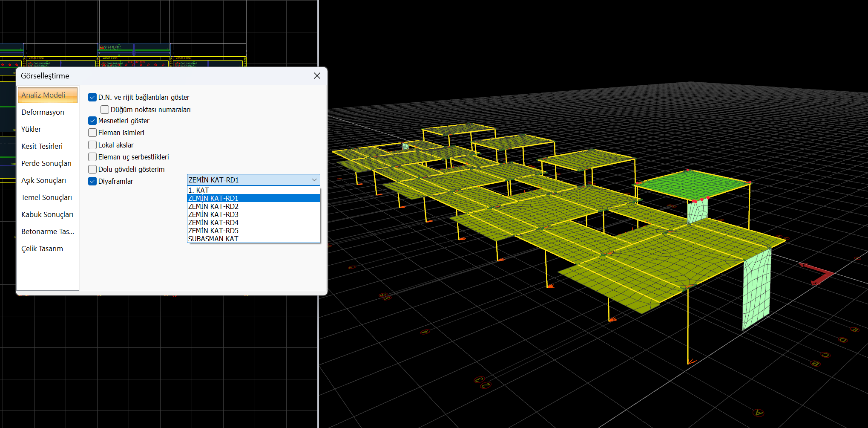Screen dimensions: 868x428
Task: Open Kabuk Sonuçları tab
Action: tap(48, 214)
